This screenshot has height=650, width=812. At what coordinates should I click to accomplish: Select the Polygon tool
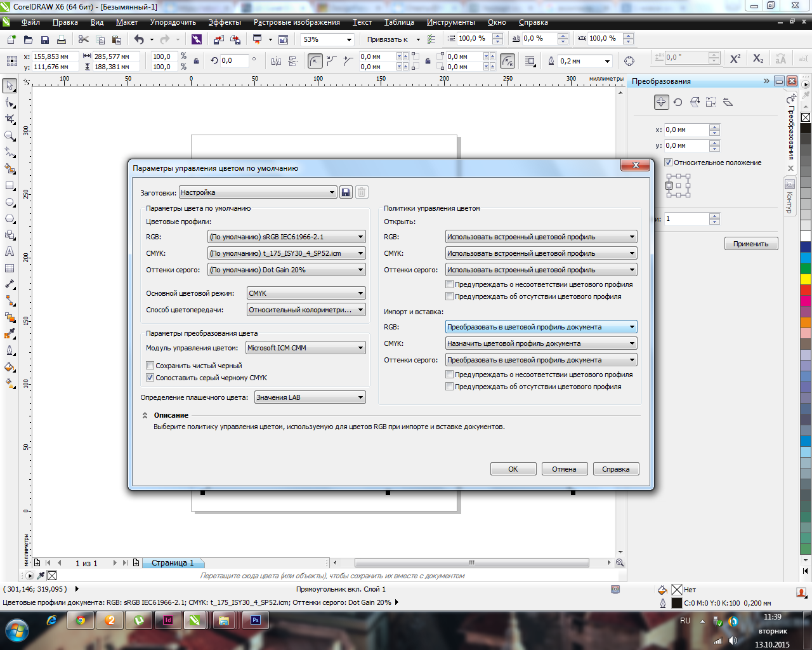pos(10,218)
